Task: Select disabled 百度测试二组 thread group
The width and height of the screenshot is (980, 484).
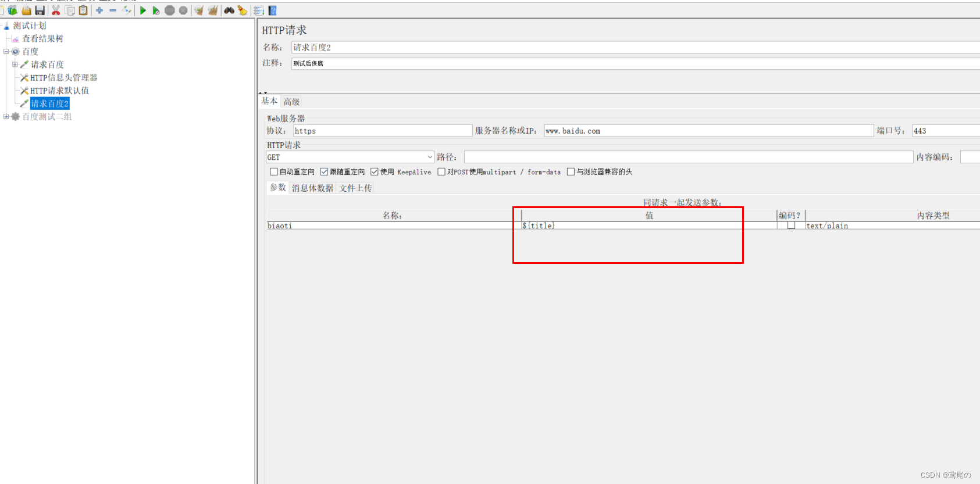Action: 47,117
